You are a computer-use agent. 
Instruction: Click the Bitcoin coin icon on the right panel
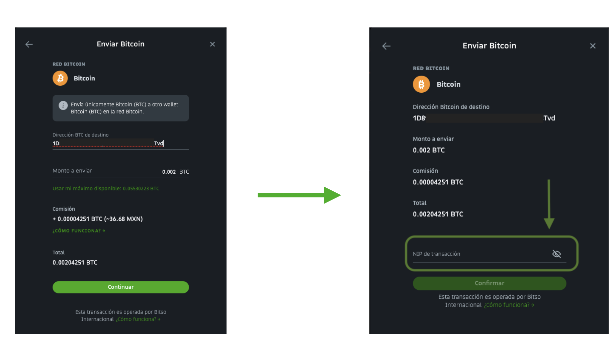pyautogui.click(x=421, y=84)
